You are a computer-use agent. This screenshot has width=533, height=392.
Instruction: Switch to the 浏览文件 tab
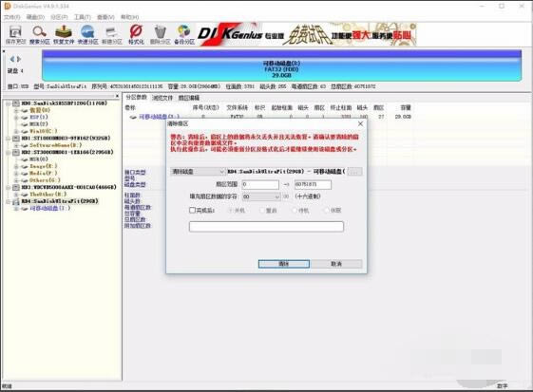(x=162, y=98)
